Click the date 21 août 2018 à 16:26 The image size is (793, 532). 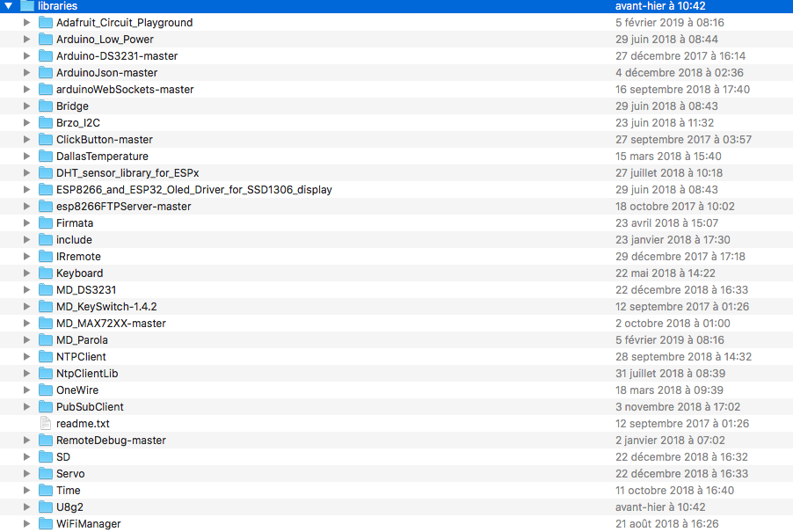(666, 523)
